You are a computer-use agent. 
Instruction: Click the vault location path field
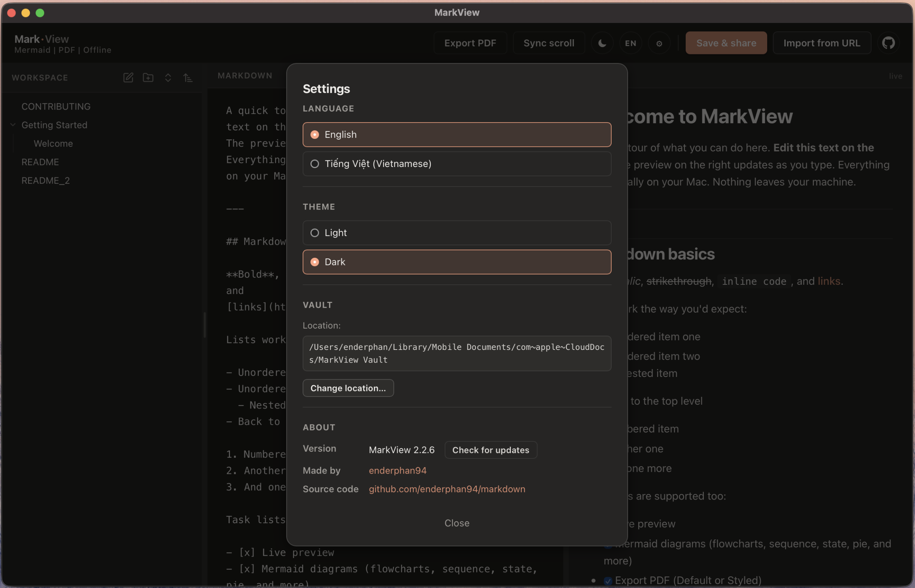(457, 354)
